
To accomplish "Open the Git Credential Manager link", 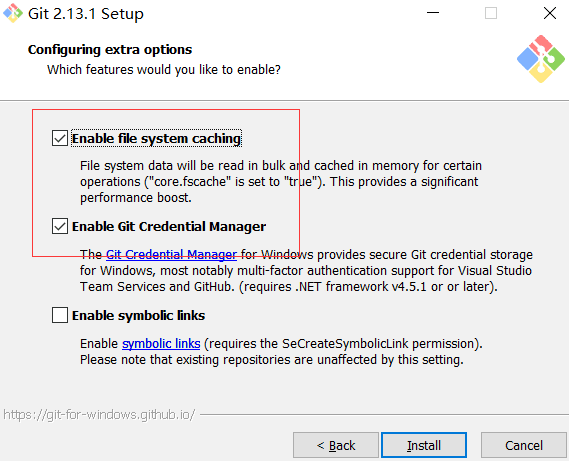I will (x=171, y=254).
